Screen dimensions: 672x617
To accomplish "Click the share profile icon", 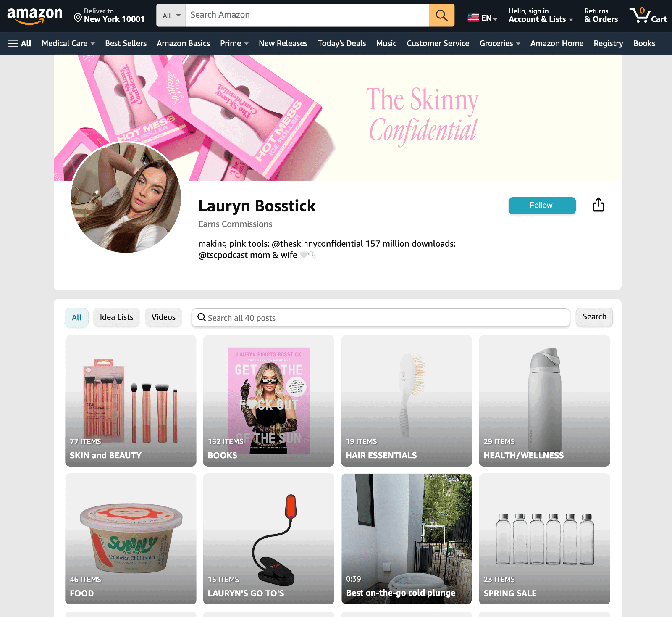I will pos(598,205).
